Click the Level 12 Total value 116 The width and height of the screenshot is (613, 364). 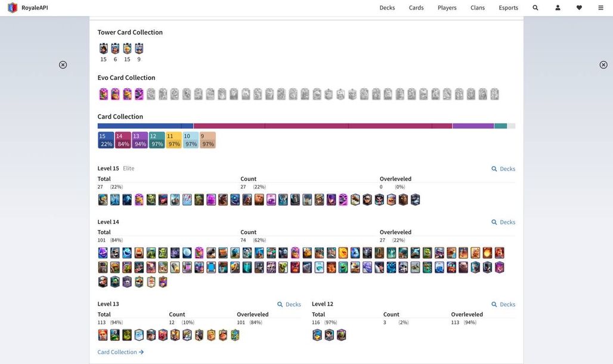(x=316, y=323)
